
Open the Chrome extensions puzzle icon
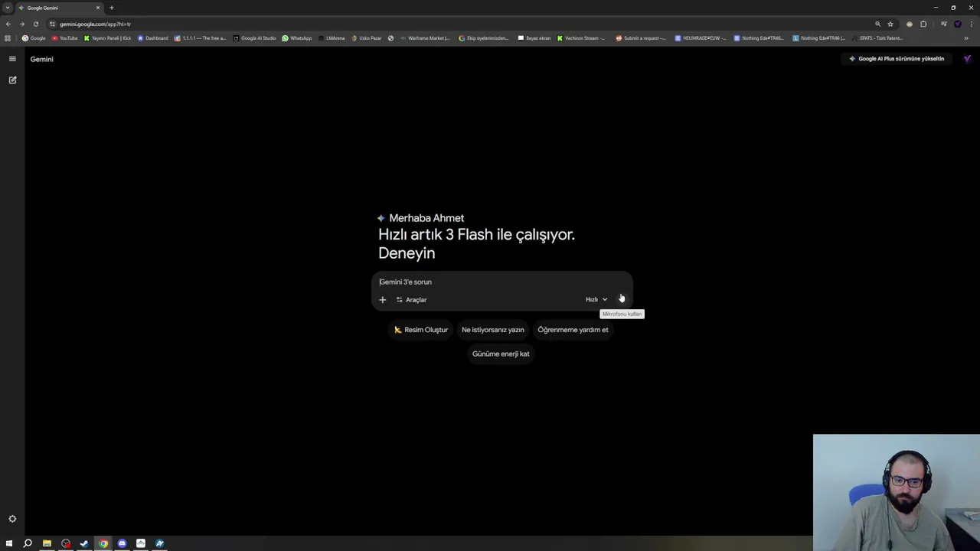click(x=923, y=24)
